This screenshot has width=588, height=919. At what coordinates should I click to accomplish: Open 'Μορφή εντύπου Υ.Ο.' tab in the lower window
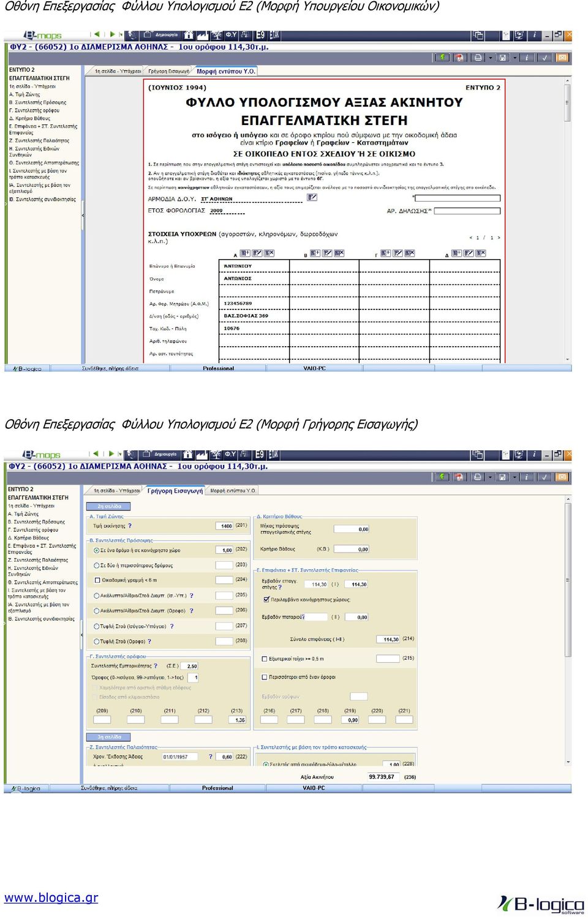pyautogui.click(x=233, y=491)
